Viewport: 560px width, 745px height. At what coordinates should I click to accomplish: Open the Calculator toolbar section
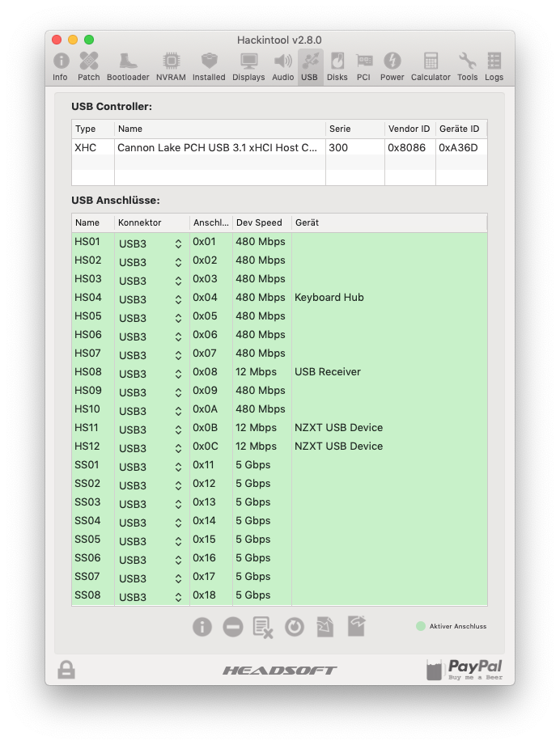coord(431,66)
